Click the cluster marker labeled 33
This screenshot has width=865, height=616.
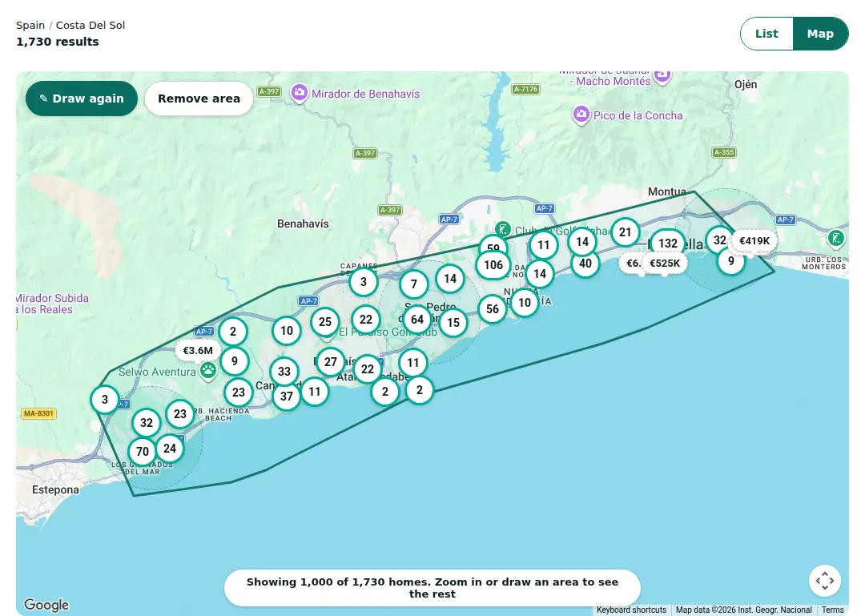(x=284, y=372)
